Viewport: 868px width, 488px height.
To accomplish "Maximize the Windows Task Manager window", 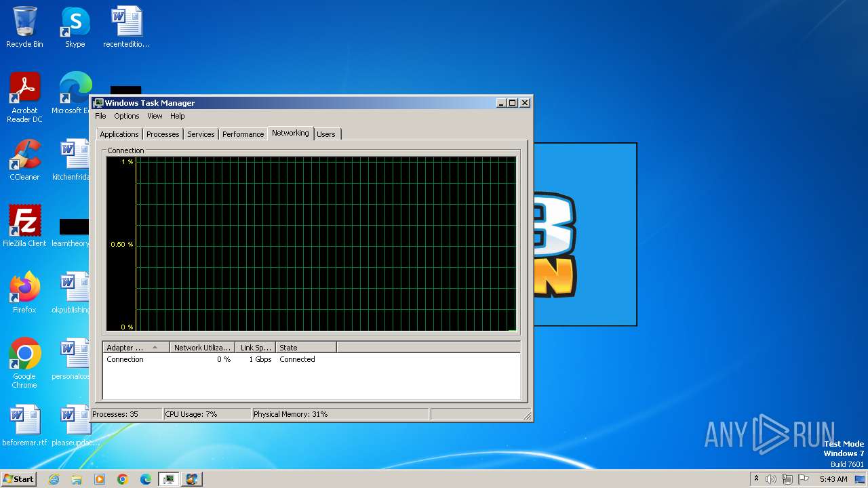I will [513, 103].
